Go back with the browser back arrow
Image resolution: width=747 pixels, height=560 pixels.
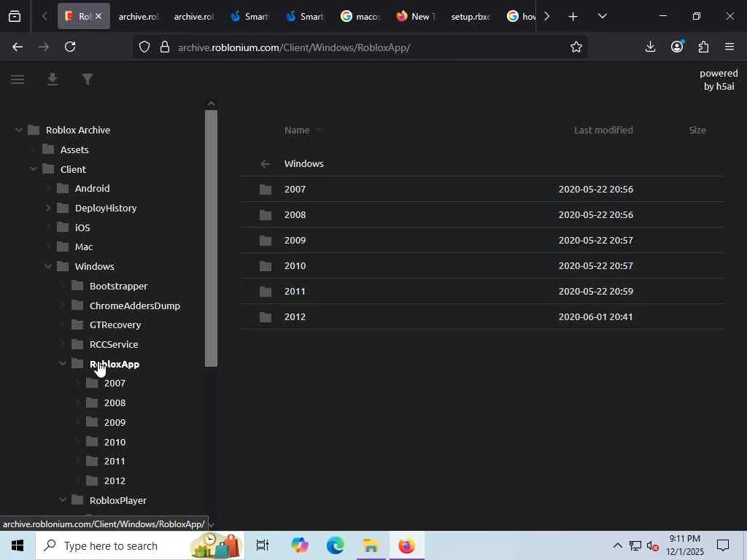(x=18, y=47)
